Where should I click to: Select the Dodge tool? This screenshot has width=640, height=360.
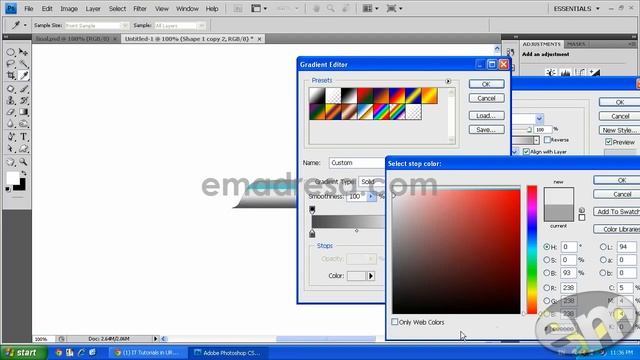[23, 124]
